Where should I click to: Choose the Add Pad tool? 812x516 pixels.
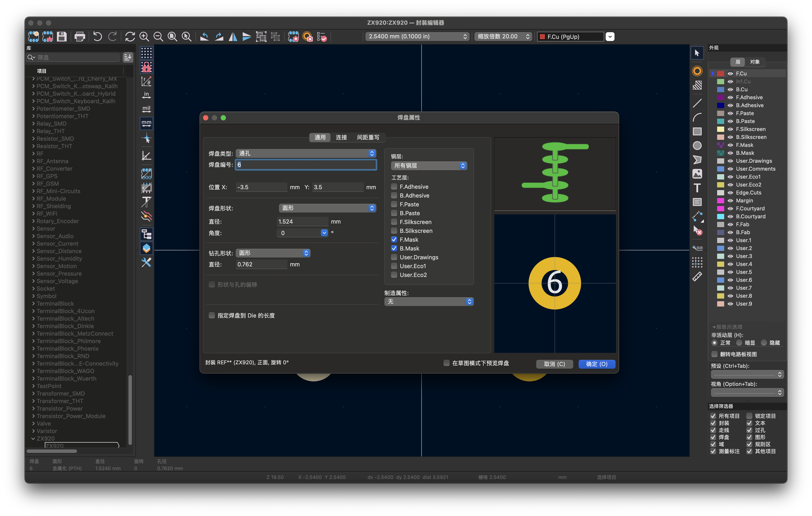(697, 71)
